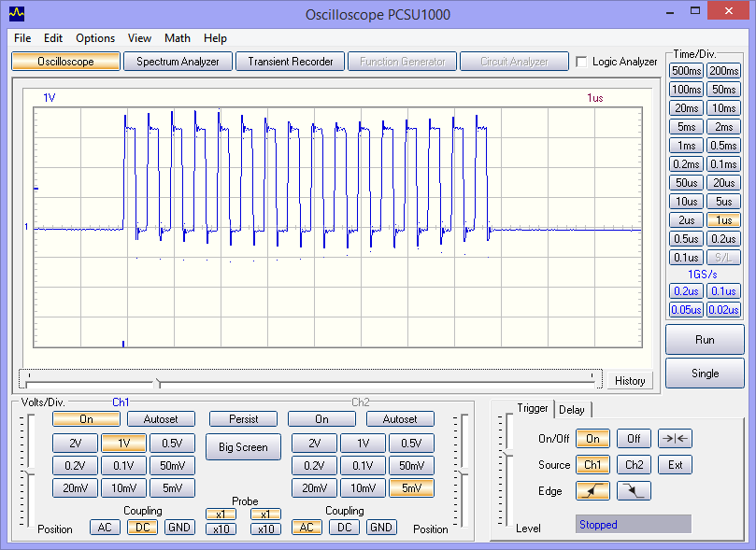
Task: Switch to Spectrum Analyzer mode
Action: (178, 62)
